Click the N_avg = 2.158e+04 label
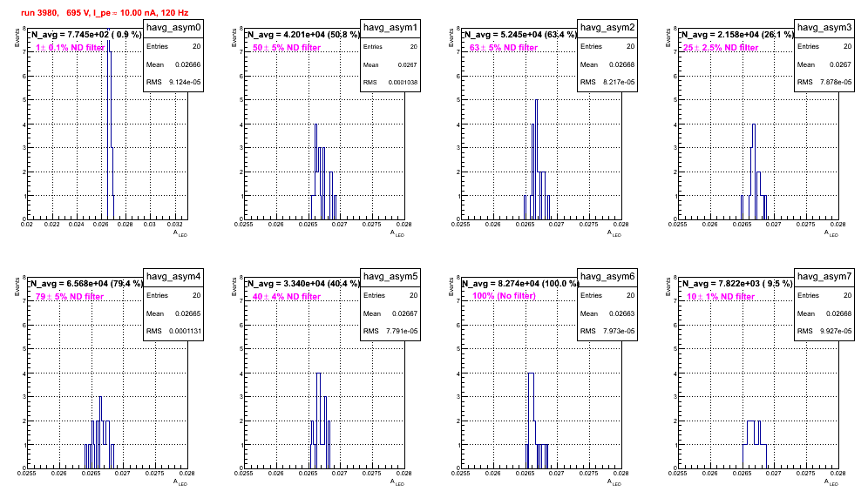868x498 pixels. tap(737, 34)
